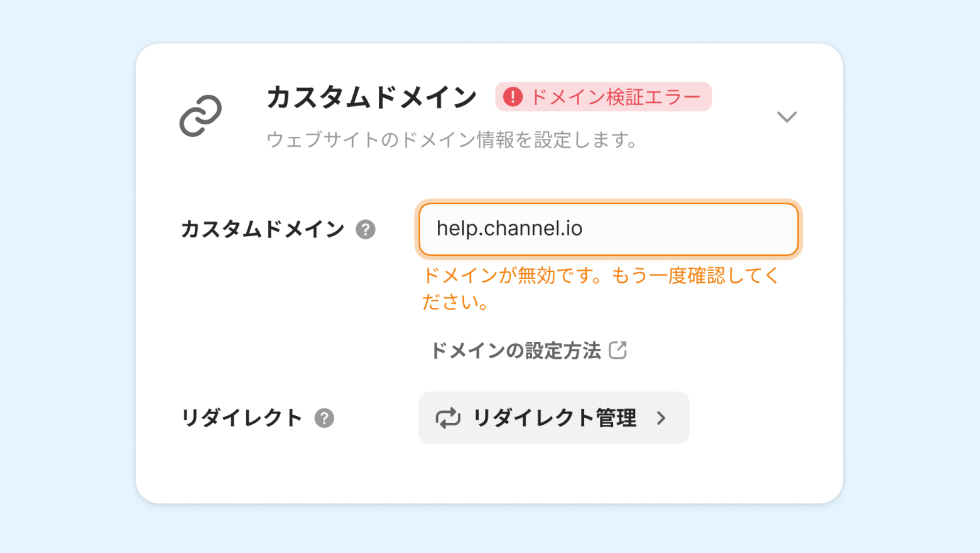
Task: Click the ください。 line of error text
Action: point(455,302)
